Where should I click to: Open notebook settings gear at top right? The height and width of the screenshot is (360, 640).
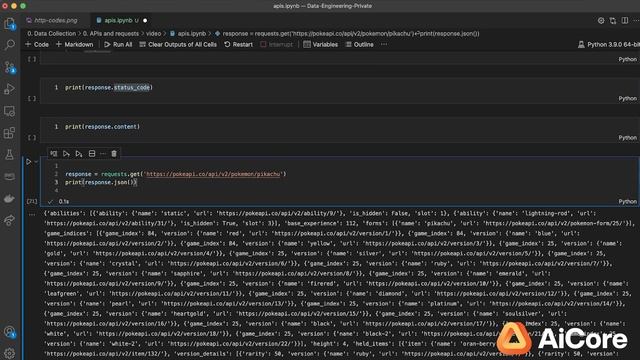tap(601, 20)
